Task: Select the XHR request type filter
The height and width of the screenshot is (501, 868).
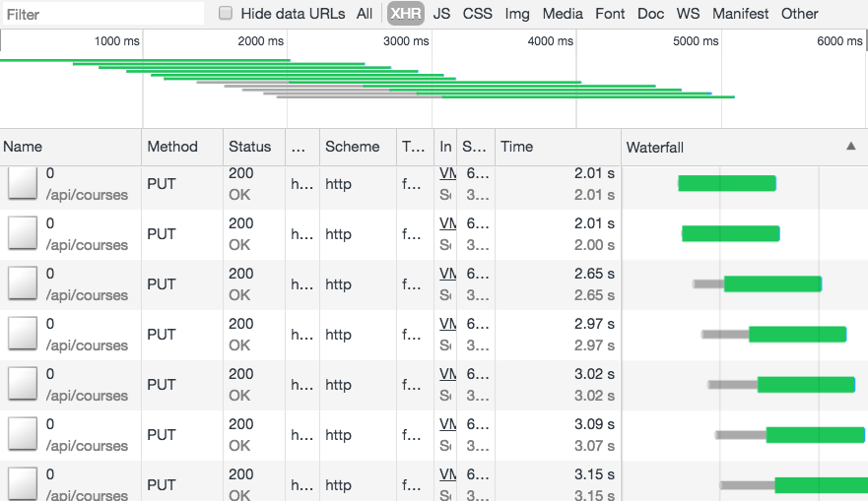Action: click(405, 14)
